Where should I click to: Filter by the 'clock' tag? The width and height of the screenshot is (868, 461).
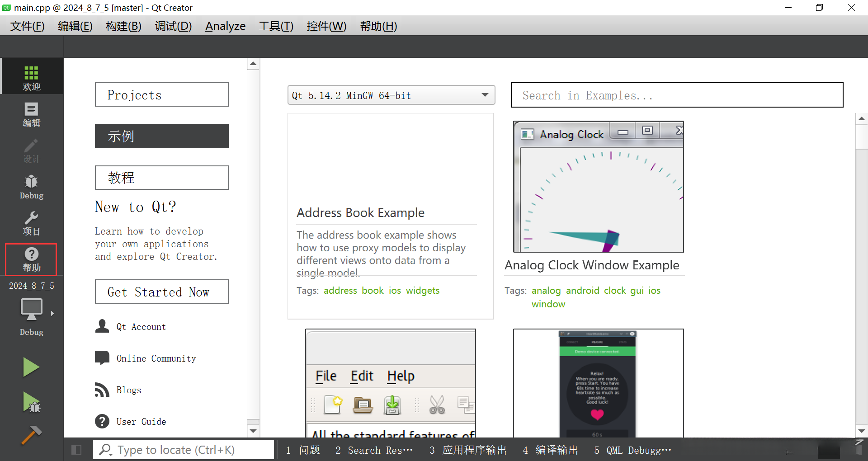pos(615,291)
